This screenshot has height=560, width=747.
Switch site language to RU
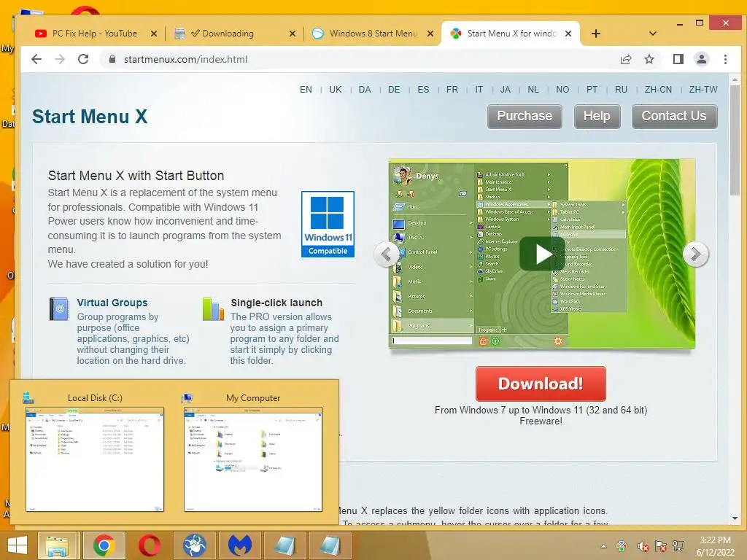pyautogui.click(x=621, y=90)
